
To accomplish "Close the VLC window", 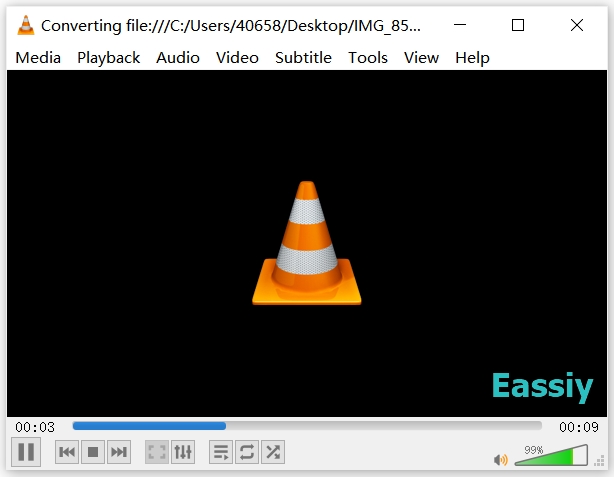I will click(577, 25).
